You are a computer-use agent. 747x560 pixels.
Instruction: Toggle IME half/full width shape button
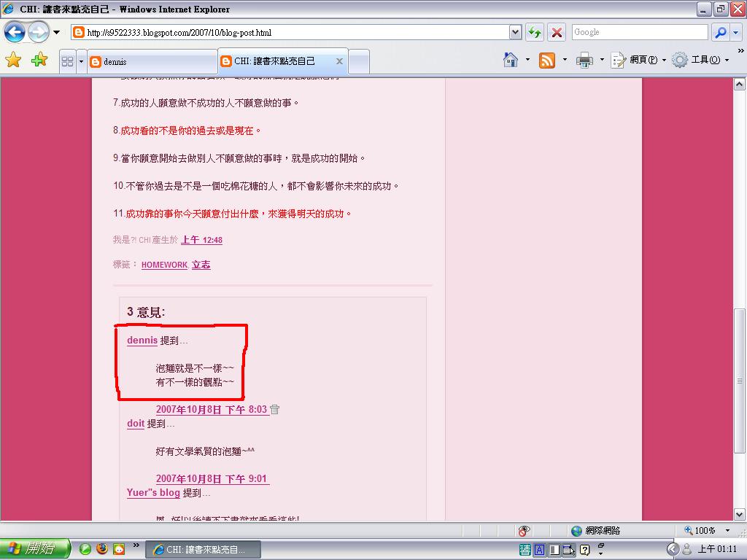click(554, 550)
